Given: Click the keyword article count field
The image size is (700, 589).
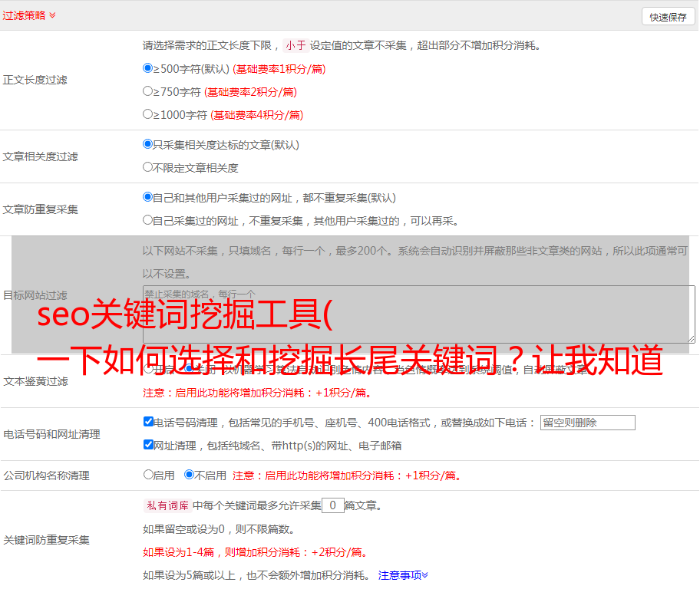Looking at the screenshot, I should click(x=332, y=505).
